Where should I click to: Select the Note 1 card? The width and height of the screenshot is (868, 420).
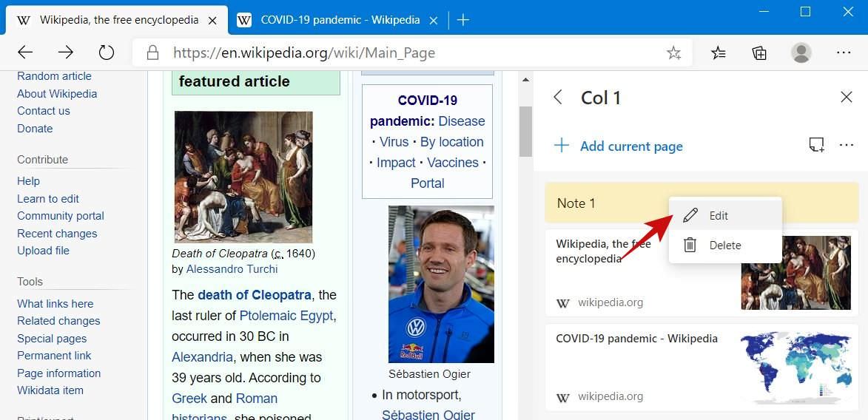(x=702, y=203)
